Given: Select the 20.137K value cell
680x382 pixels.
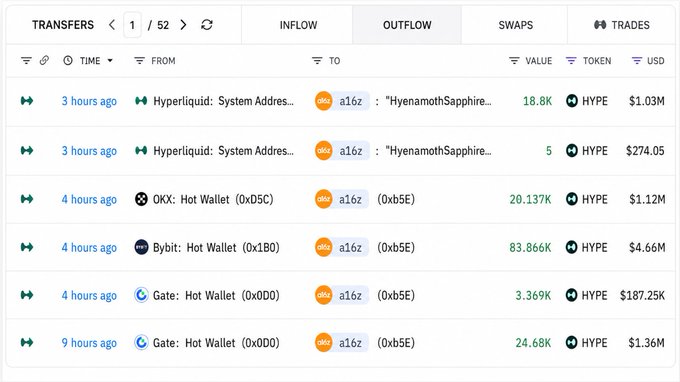Looking at the screenshot, I should click(x=530, y=199).
